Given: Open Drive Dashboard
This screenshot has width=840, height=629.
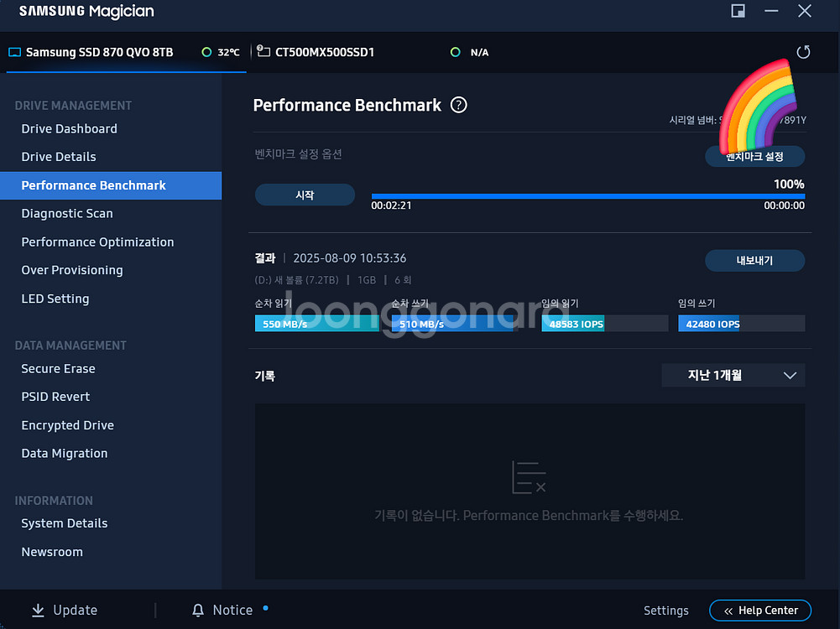Looking at the screenshot, I should [x=69, y=128].
